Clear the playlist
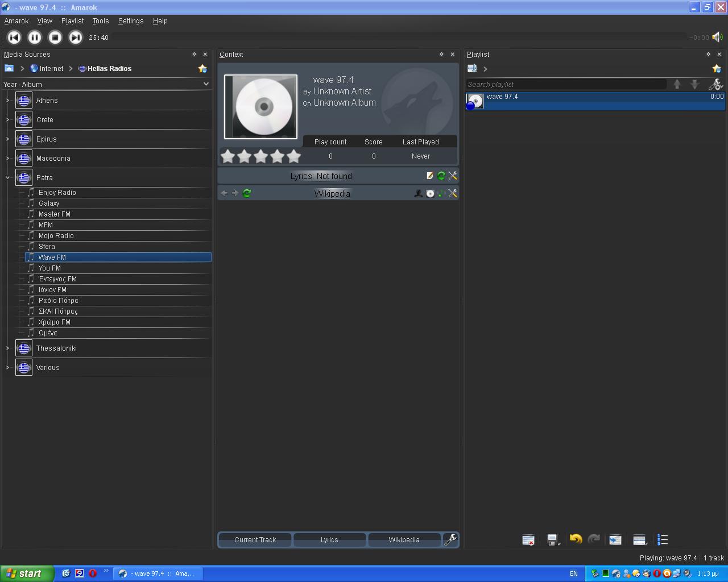Screen dimensions: 728x582 528,540
